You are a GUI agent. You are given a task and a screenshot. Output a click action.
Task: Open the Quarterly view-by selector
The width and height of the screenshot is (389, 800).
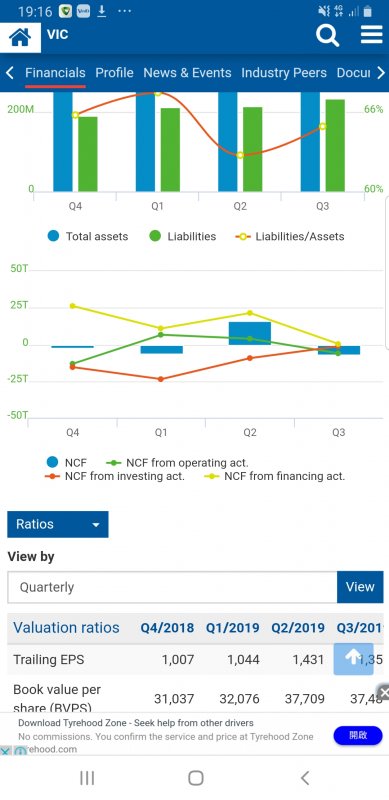pyautogui.click(x=172, y=587)
